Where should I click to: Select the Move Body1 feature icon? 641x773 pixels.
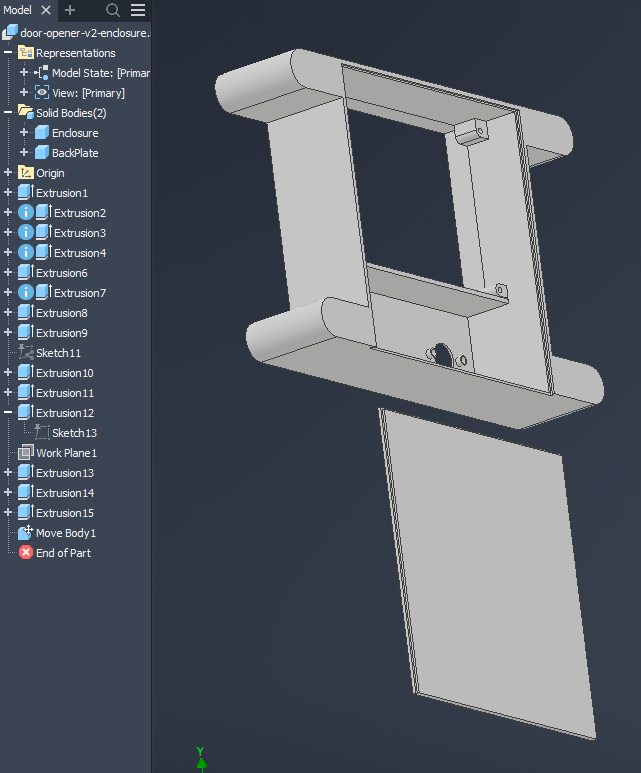click(x=26, y=532)
